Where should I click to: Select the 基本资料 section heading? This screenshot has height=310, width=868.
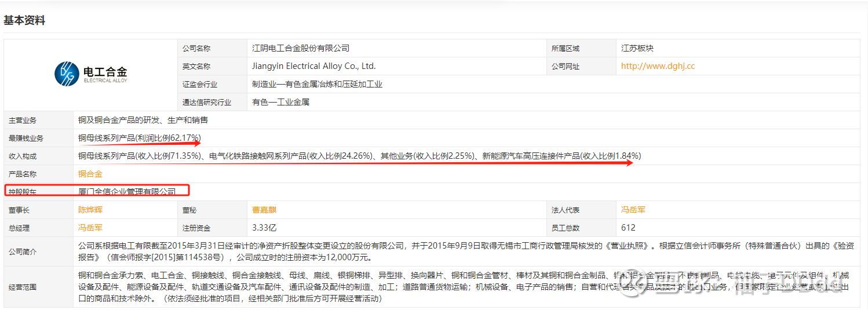point(24,20)
